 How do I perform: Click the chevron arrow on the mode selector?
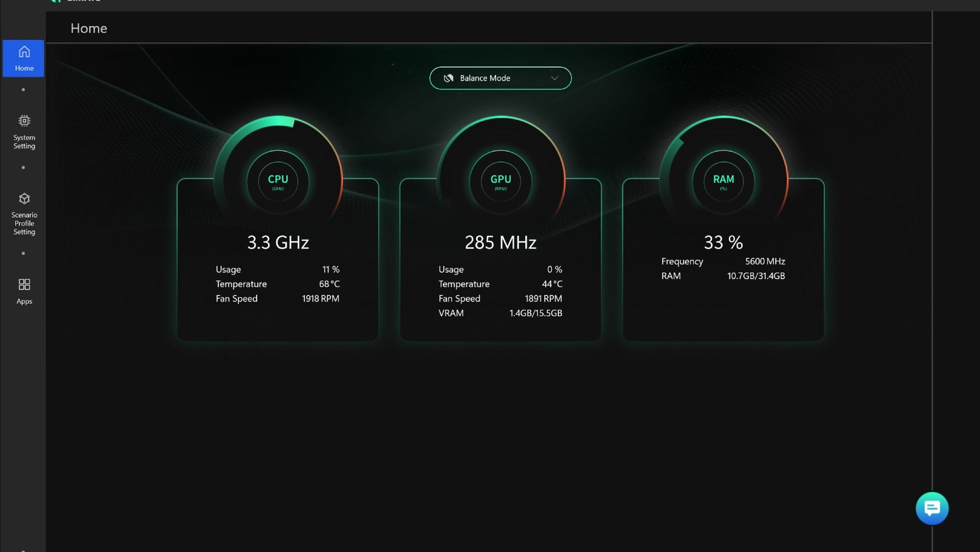[555, 78]
